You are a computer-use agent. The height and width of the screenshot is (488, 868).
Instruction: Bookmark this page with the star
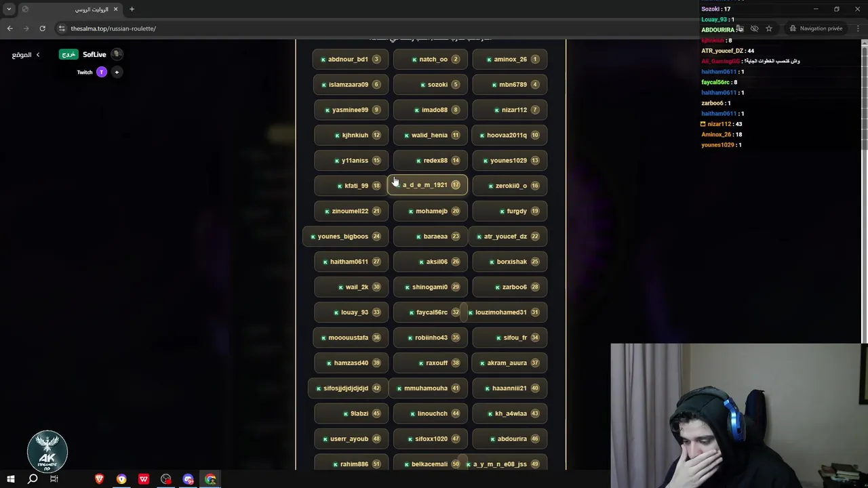click(x=769, y=28)
